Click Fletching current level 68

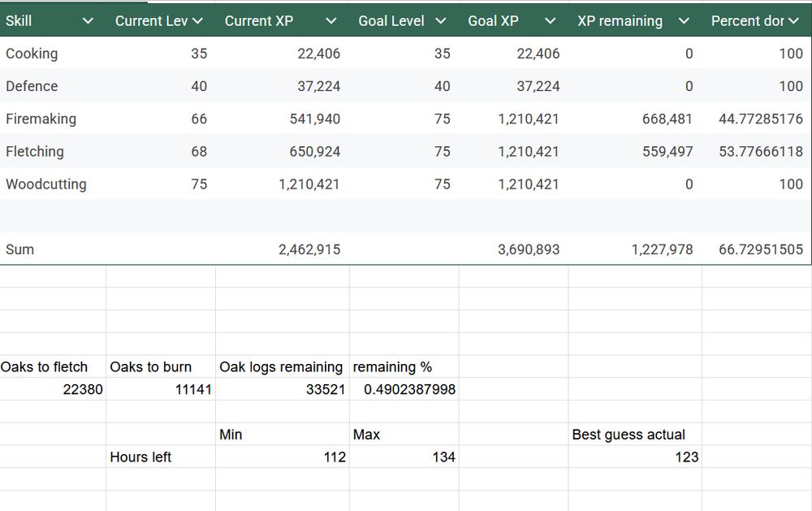pyautogui.click(x=199, y=151)
